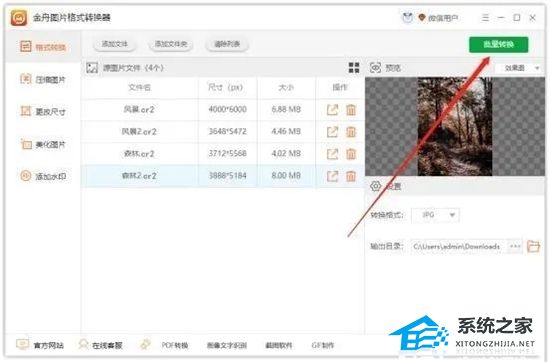Expand the preview mode dropdown 效果图
This screenshot has width=550, height=362.
pos(520,68)
